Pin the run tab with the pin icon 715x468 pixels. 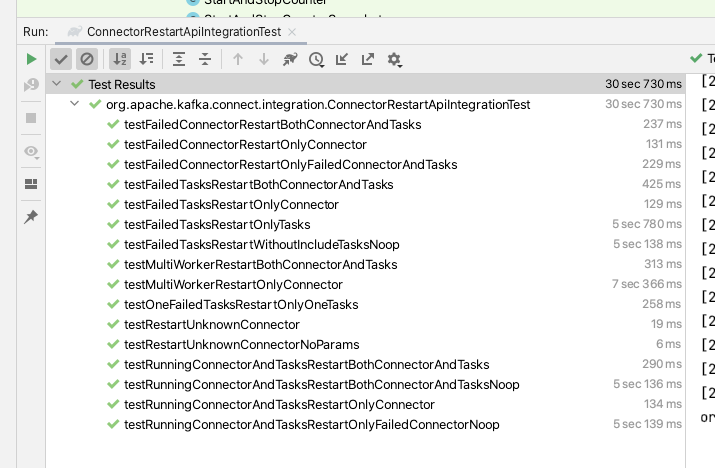[31, 217]
